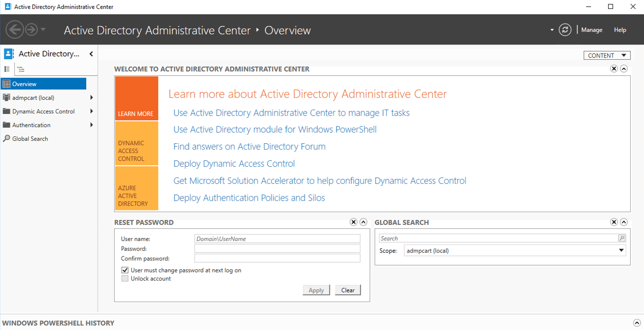Open the Dynamic Access Control folder
This screenshot has height=330, width=644.
pyautogui.click(x=44, y=111)
